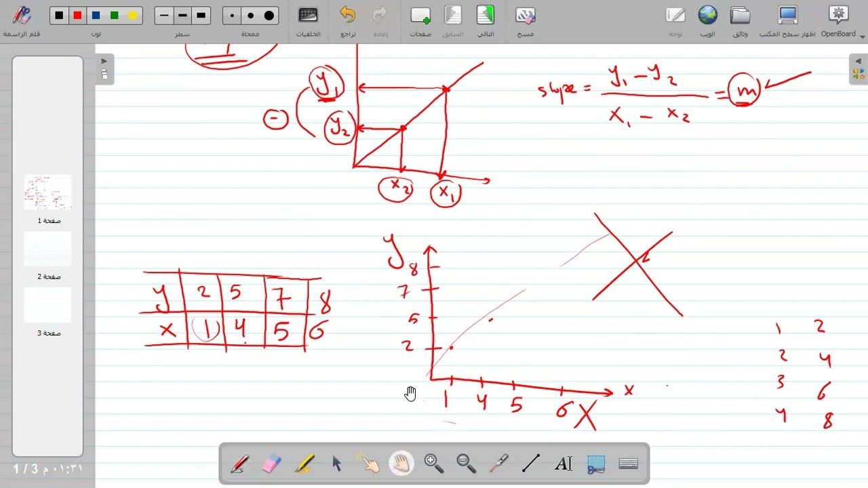Select the Highlighter tool
868x488 pixels.
click(304, 464)
